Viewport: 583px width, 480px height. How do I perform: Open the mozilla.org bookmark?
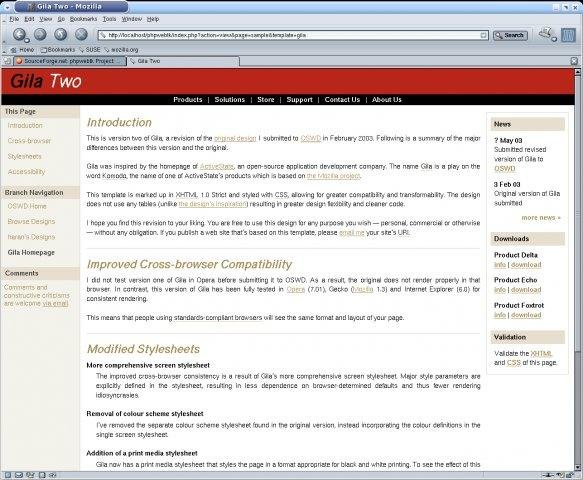[121, 50]
